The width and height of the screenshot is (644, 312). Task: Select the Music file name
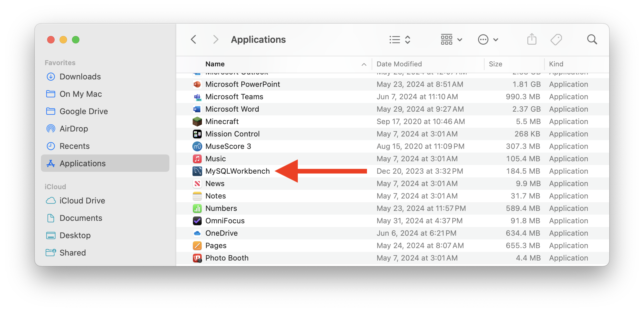tap(216, 159)
